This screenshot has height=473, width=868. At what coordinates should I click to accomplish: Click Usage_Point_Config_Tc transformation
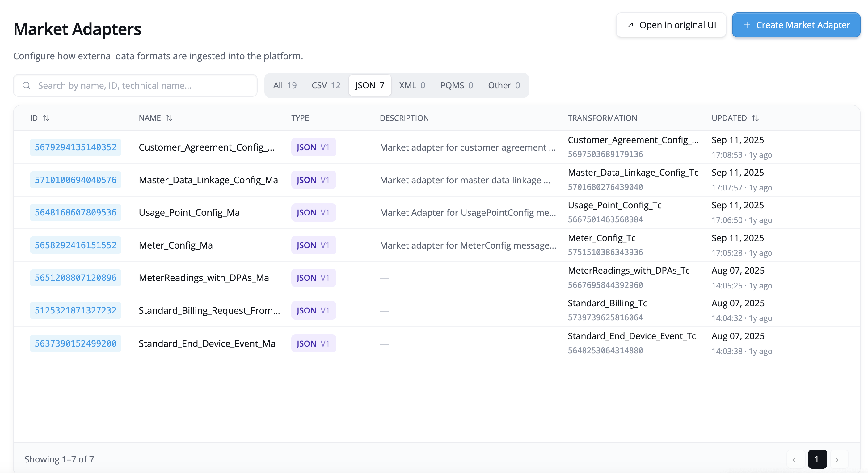click(x=615, y=205)
